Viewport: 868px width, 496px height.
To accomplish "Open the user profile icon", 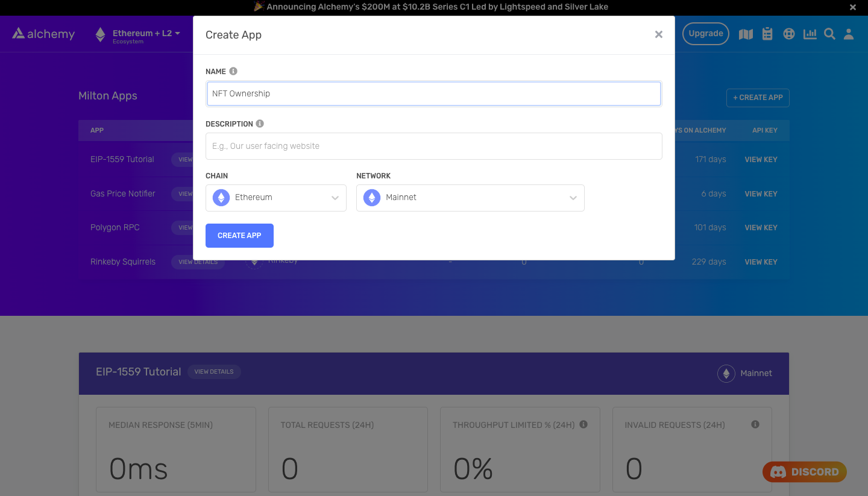I will 849,34.
